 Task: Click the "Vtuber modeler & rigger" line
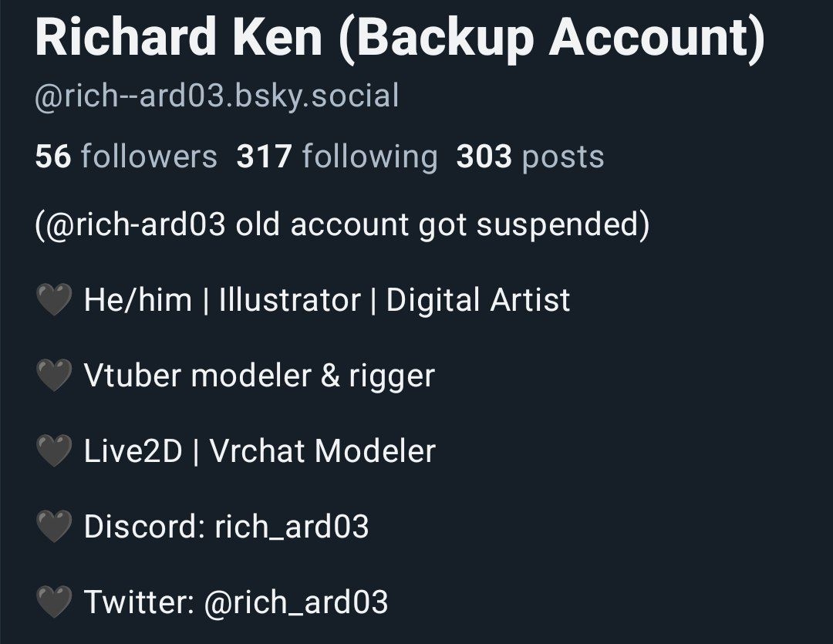[x=259, y=376]
